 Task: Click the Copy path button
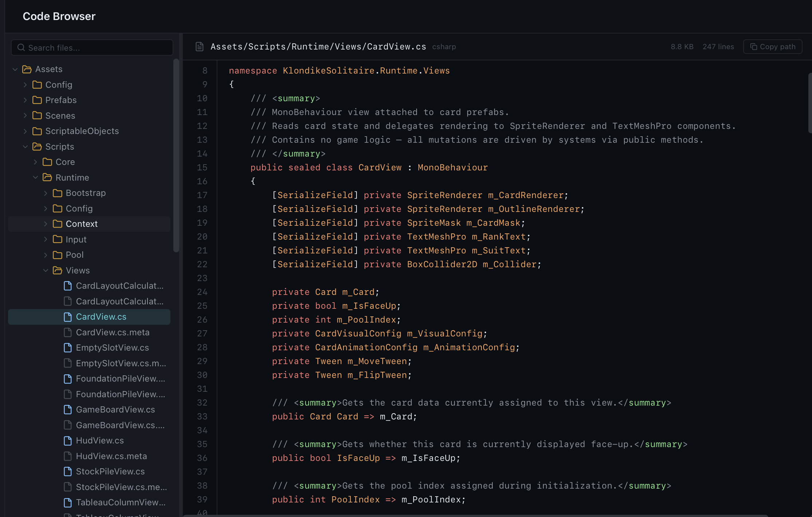[772, 46]
